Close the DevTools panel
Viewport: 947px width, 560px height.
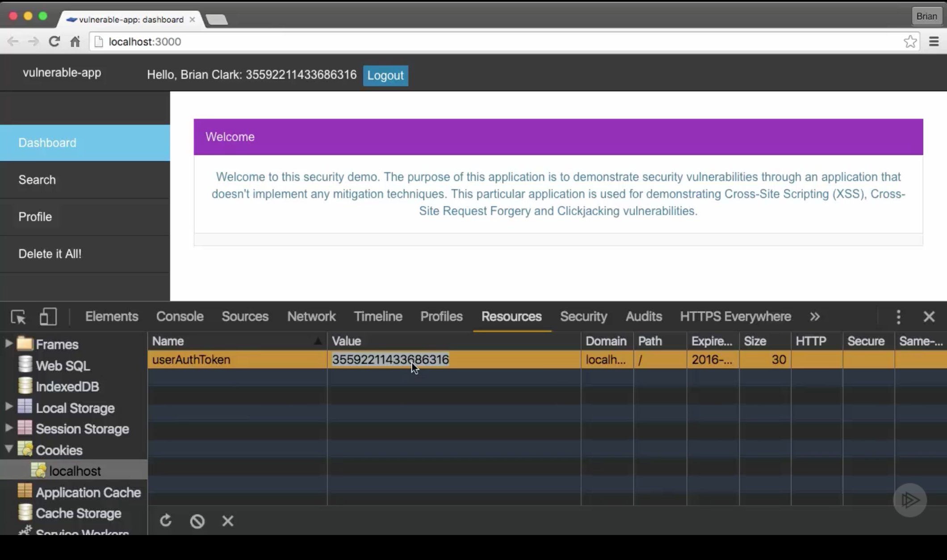tap(929, 317)
